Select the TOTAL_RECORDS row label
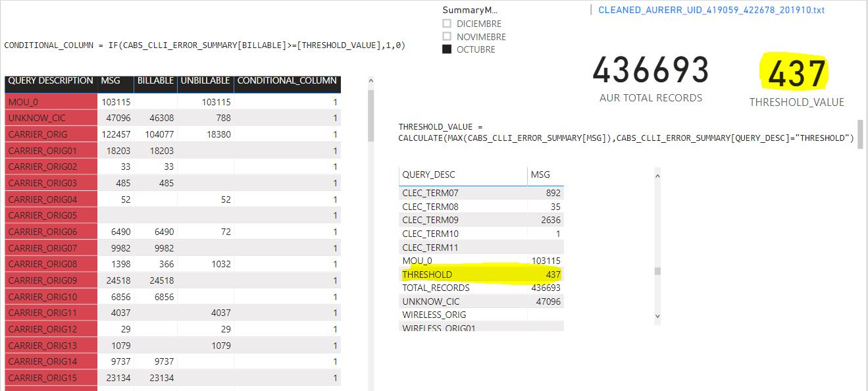 [436, 288]
